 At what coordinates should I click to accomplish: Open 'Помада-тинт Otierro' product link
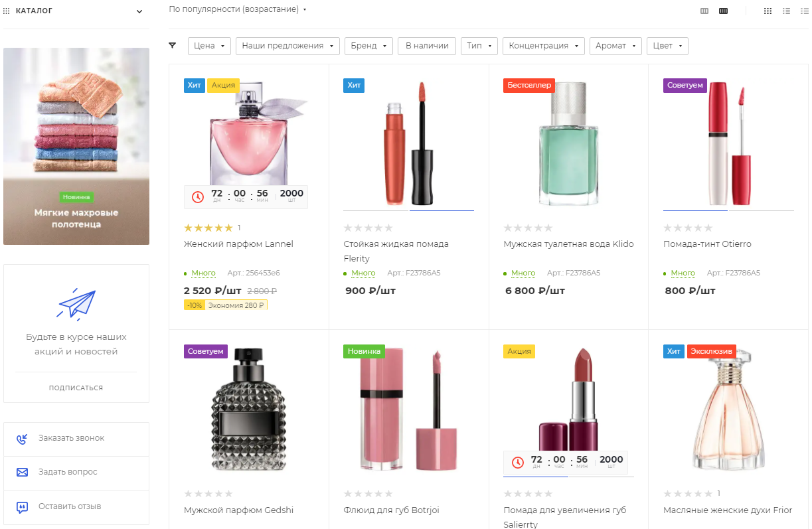tap(707, 244)
